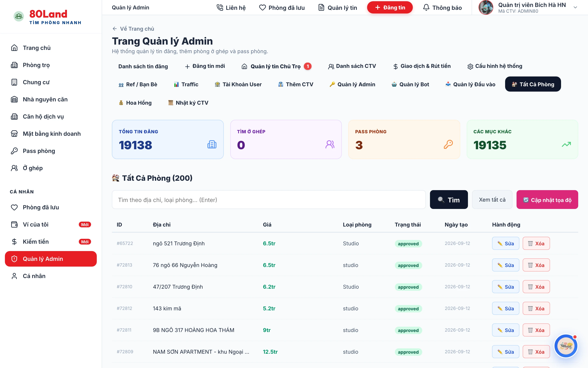Viewport: 588px width, 368px height.
Task: Click the red Đăng tin button
Action: coord(390,8)
